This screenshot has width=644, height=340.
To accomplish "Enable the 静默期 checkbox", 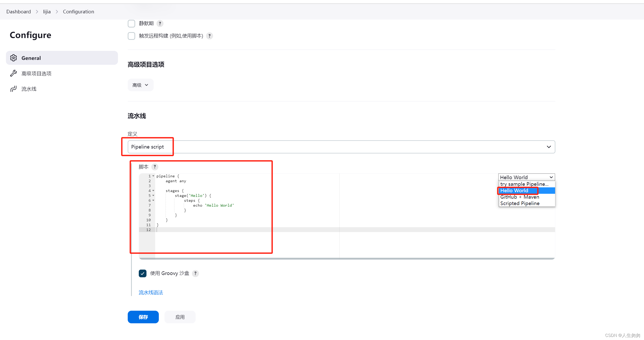I will tap(131, 24).
